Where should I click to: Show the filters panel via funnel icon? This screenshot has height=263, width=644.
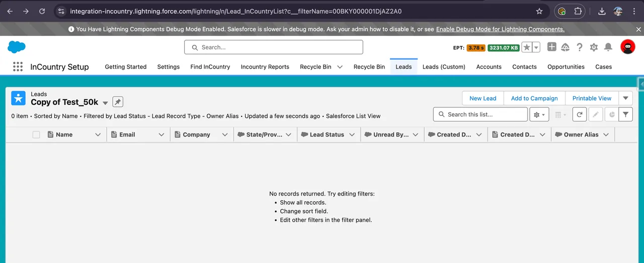(625, 115)
